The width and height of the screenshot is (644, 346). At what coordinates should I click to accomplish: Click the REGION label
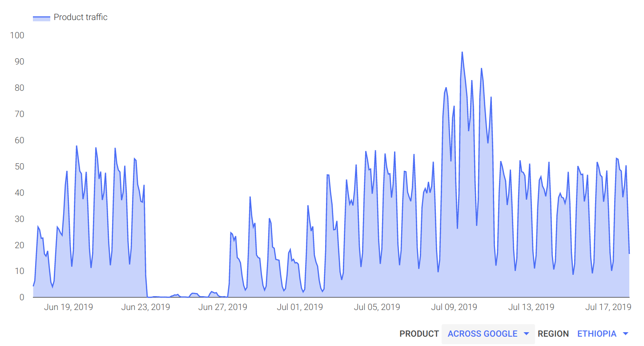tap(553, 334)
